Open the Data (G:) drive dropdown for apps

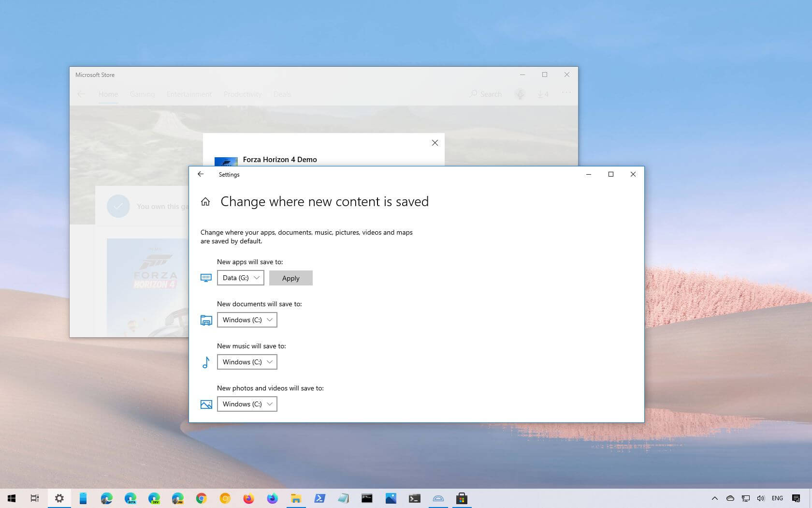240,278
